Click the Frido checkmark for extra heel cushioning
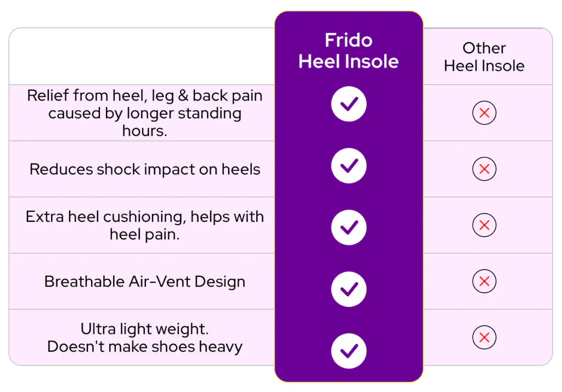 (349, 227)
